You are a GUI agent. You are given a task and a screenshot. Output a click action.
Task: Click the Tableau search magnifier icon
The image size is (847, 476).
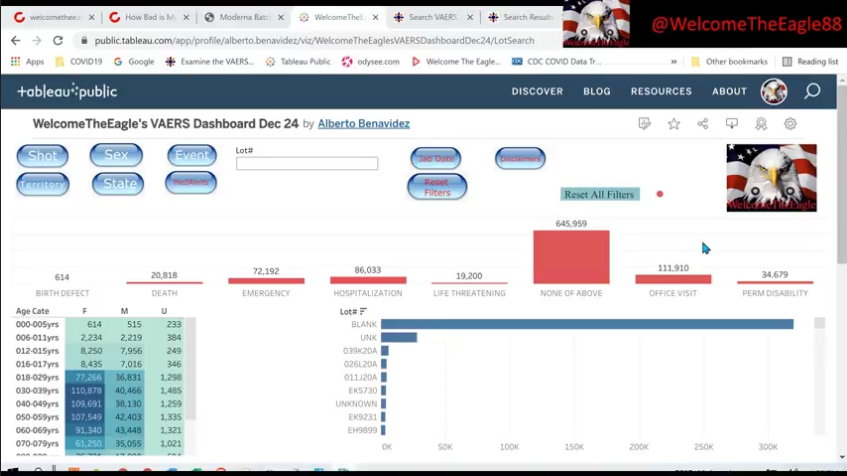pyautogui.click(x=812, y=91)
